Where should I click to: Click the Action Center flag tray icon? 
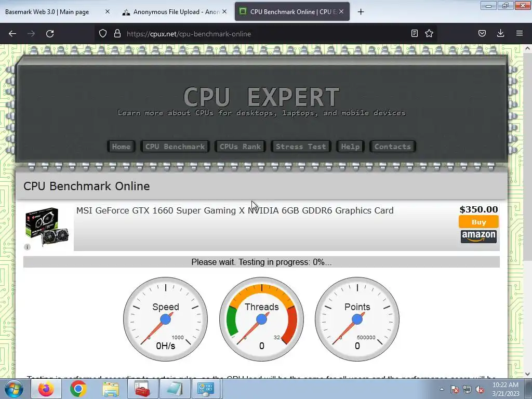tap(455, 389)
